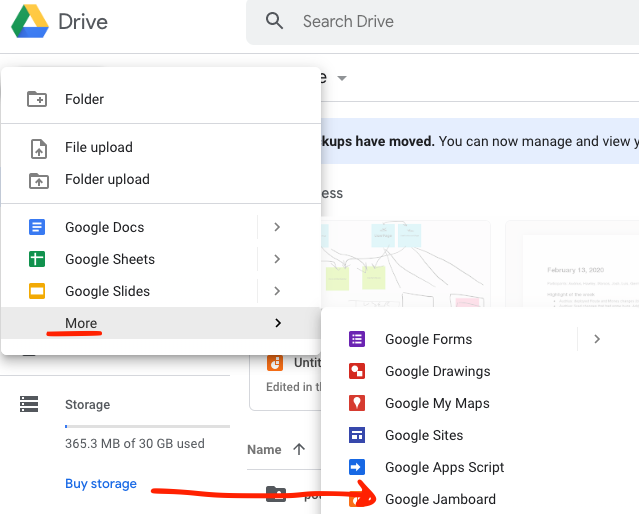Choose Google My Maps from submenu
This screenshot has height=514, width=639.
[480, 403]
